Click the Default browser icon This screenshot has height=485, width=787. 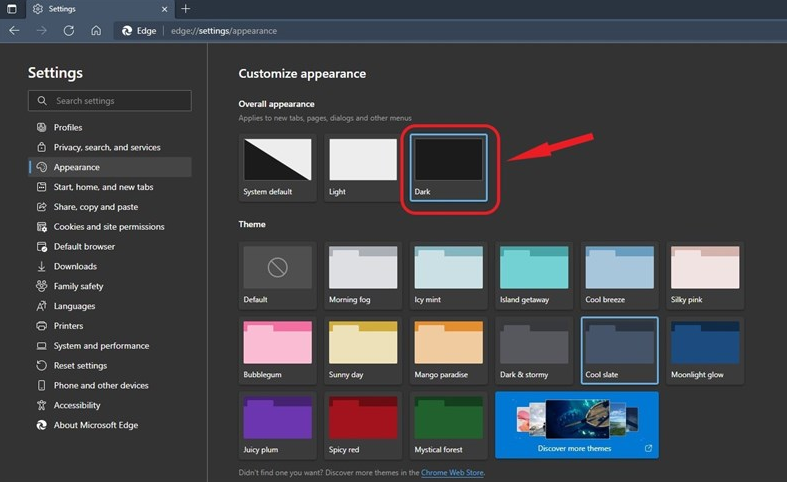pos(42,247)
